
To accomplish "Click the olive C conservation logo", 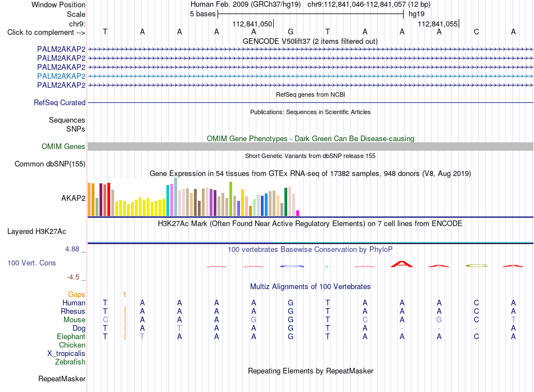I will click(477, 265).
